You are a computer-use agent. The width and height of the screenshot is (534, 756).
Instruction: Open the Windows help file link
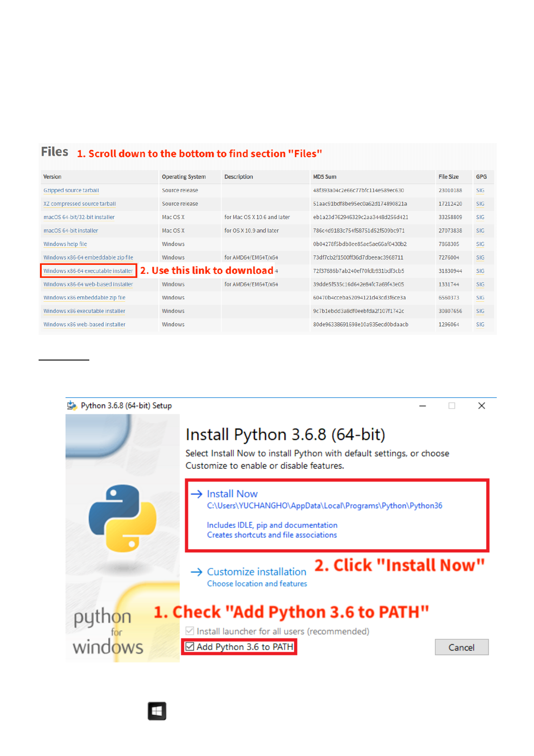65,244
